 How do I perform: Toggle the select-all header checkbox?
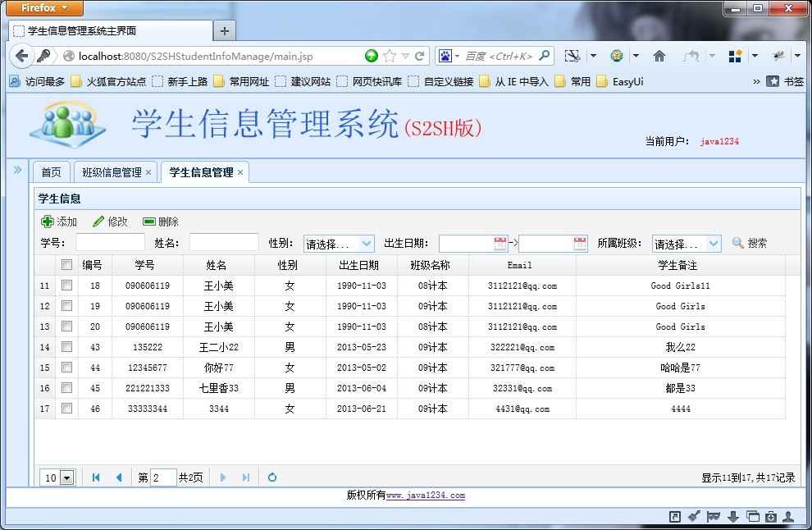67,265
